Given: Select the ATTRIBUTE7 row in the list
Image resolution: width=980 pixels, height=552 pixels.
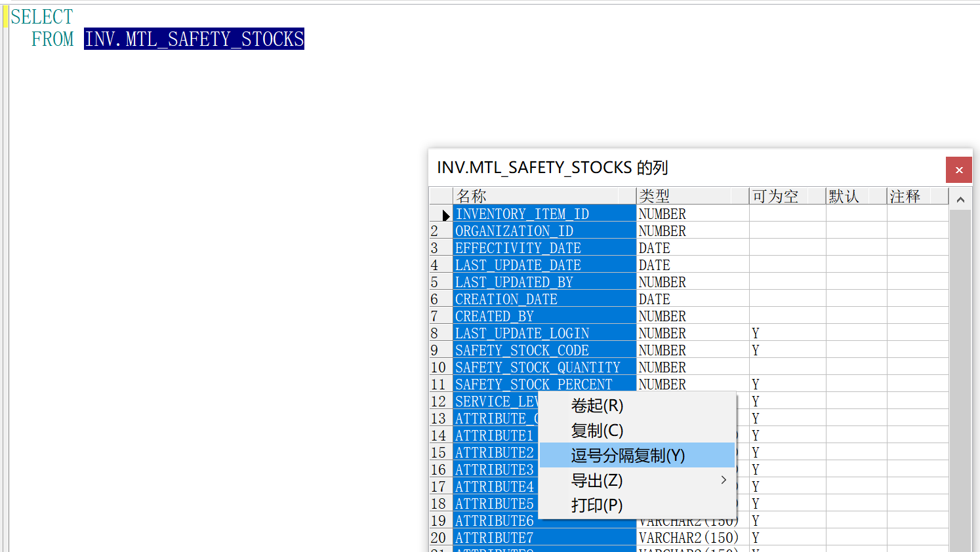Looking at the screenshot, I should pyautogui.click(x=494, y=538).
